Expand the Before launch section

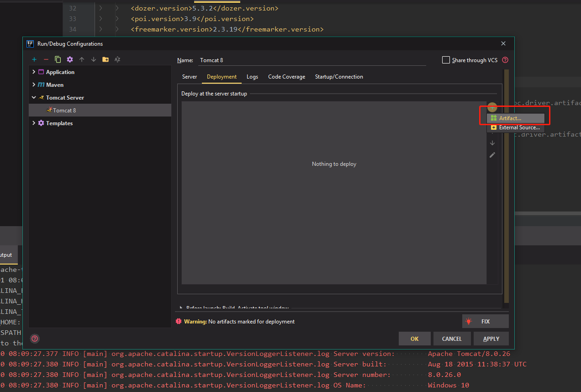(181, 308)
